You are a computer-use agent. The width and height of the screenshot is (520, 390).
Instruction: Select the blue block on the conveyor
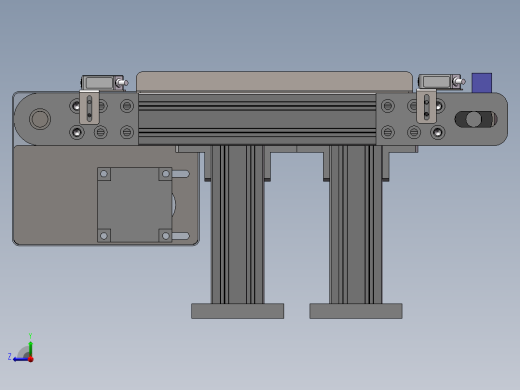(x=482, y=83)
